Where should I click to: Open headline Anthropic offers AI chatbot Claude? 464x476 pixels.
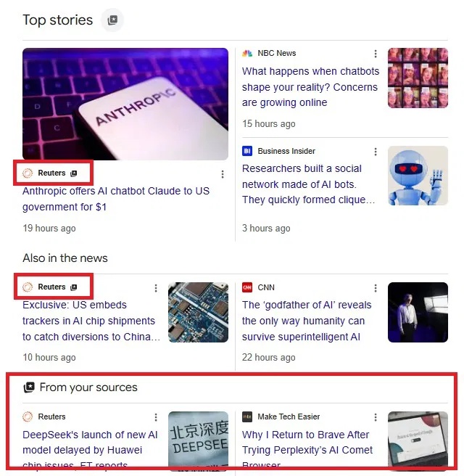[116, 199]
